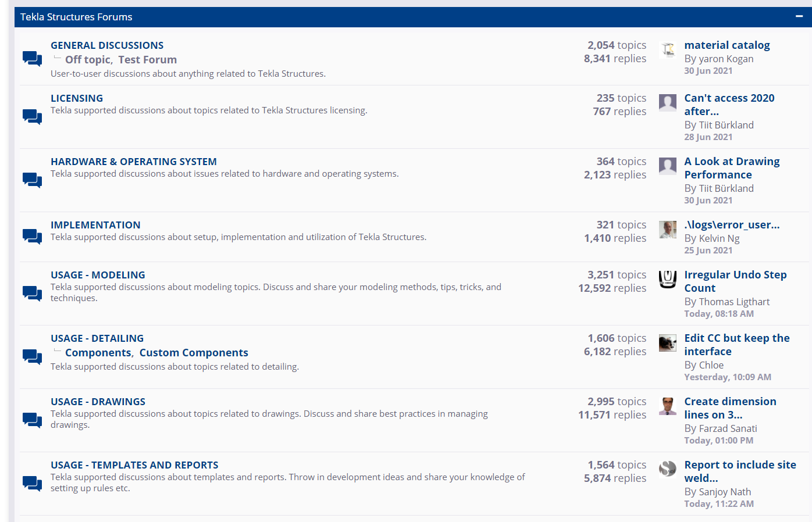Click the Today, 01:00 PM timestamp
Viewport: 812px width, 522px height.
[719, 441]
